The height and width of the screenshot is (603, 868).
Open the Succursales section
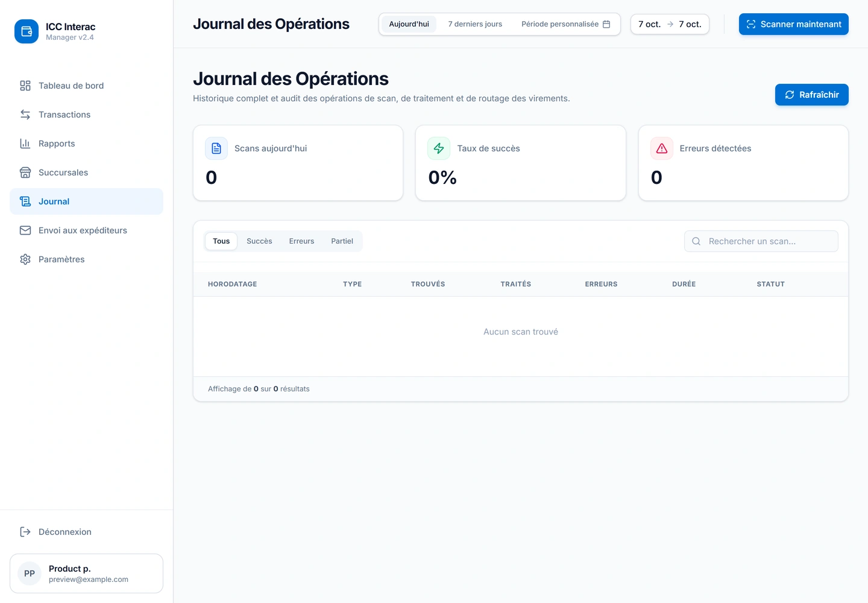click(86, 172)
